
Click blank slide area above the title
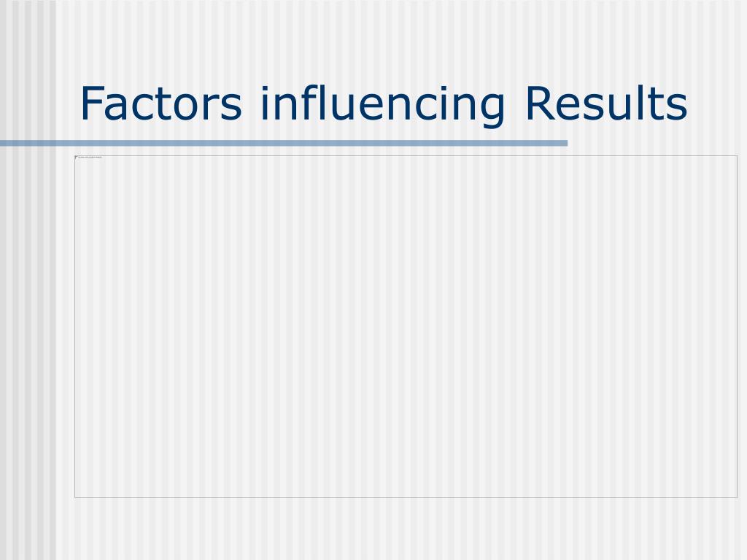(381, 38)
